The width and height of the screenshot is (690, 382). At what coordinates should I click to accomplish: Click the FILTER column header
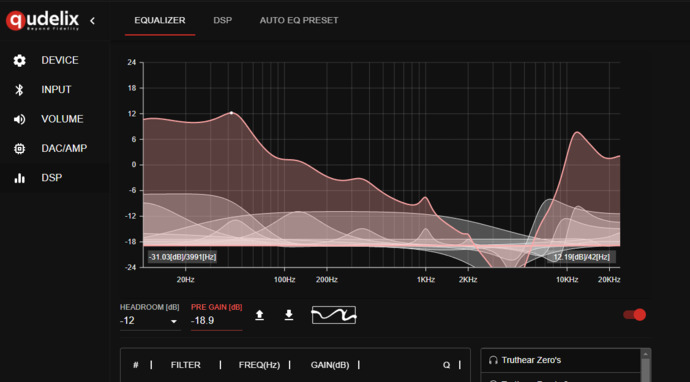(186, 365)
